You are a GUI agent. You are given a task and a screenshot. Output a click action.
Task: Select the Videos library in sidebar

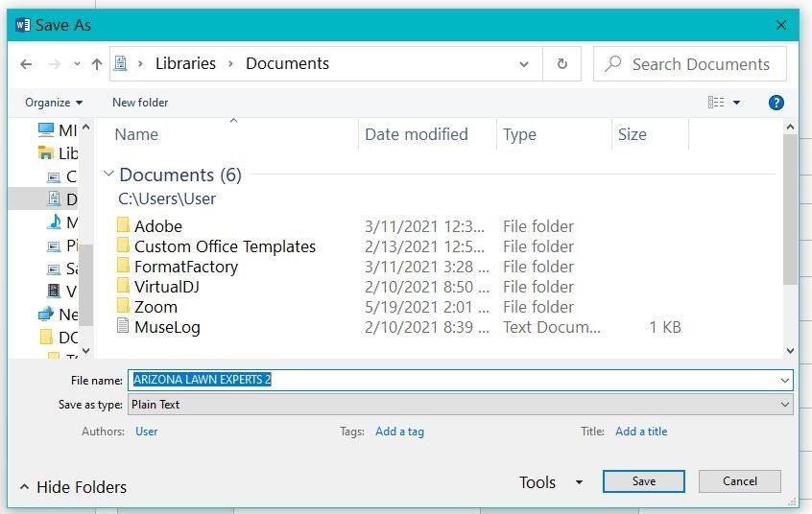[x=61, y=292]
